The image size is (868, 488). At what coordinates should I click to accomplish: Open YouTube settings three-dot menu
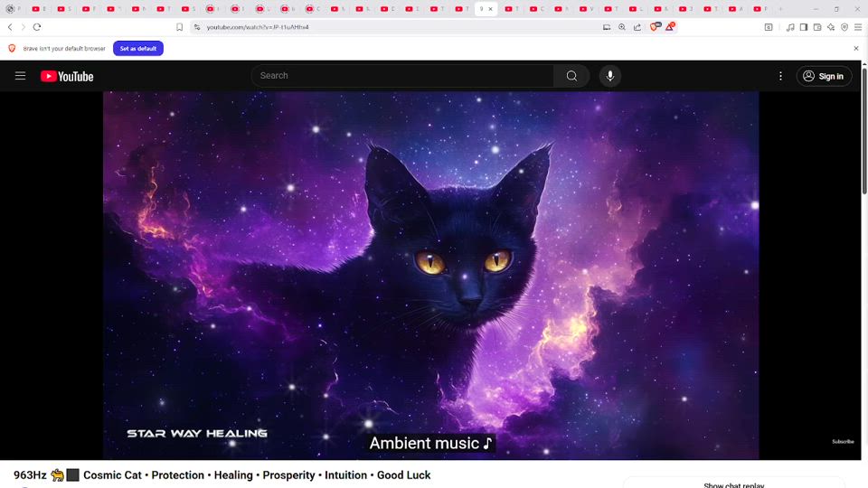(780, 76)
